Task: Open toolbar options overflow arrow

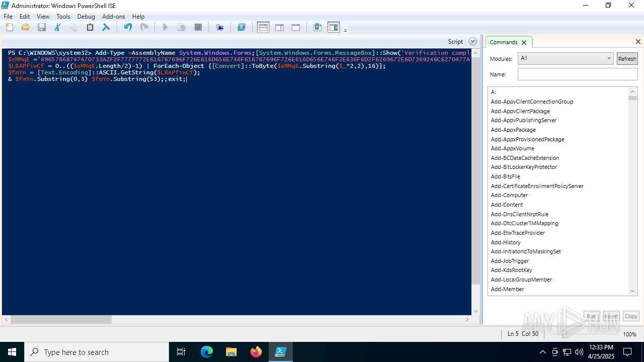Action: [x=345, y=30]
